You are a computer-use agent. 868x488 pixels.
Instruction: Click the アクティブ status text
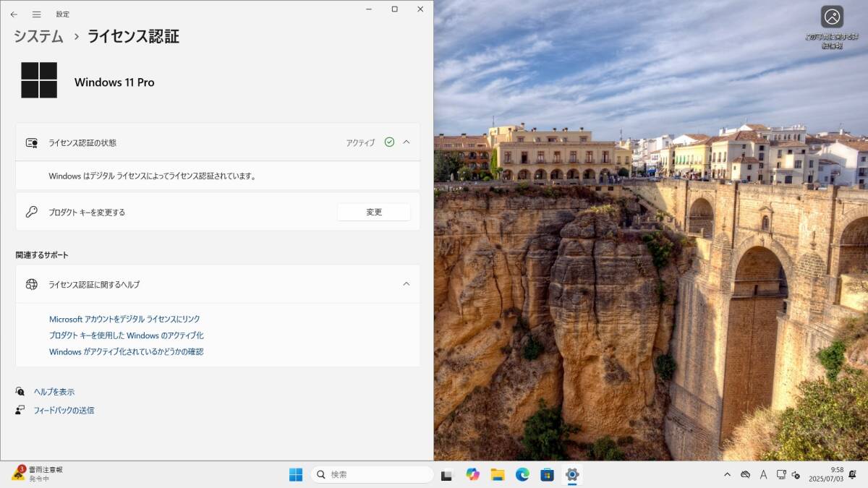tap(360, 142)
